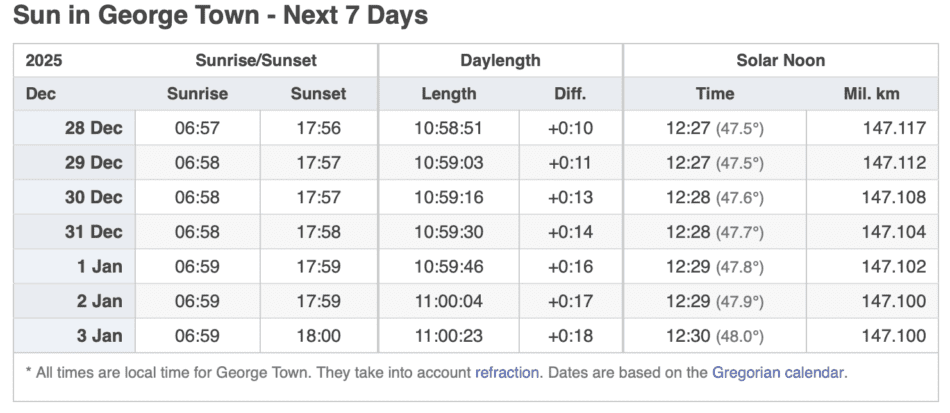Click the Mil. km column header
The width and height of the screenshot is (950, 413).
871,94
